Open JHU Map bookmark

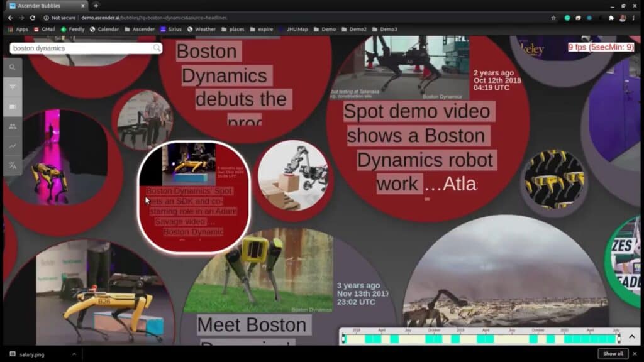pos(293,29)
